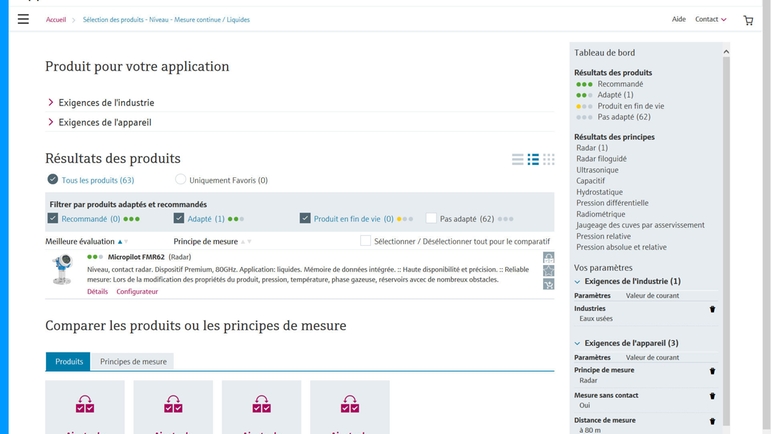
Task: Open the Aide link
Action: [x=679, y=19]
